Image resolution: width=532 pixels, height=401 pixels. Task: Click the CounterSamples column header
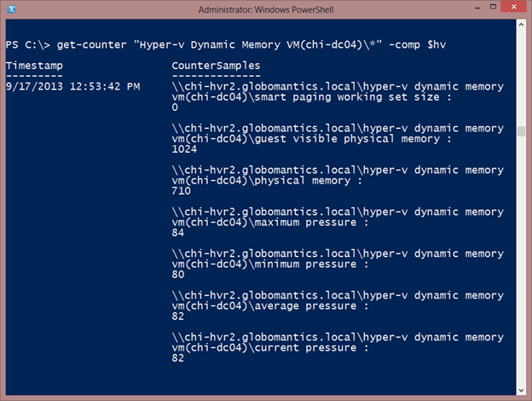[216, 66]
